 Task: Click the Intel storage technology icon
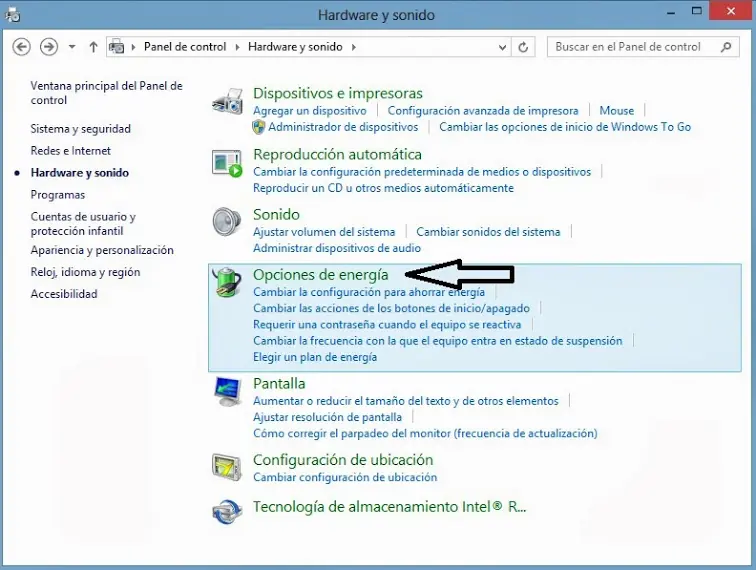(227, 511)
